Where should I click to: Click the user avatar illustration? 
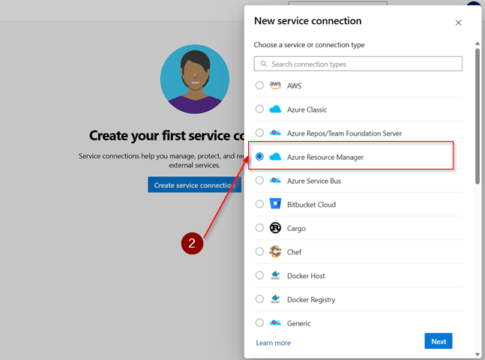point(195,79)
